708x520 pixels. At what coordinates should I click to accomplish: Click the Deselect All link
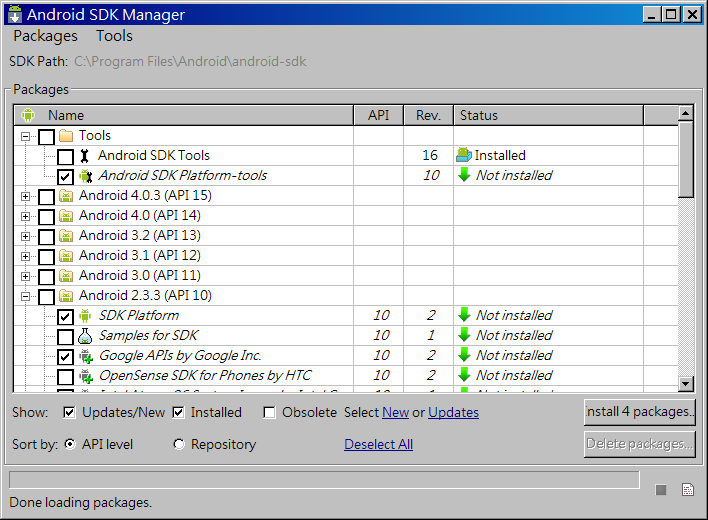click(x=378, y=444)
